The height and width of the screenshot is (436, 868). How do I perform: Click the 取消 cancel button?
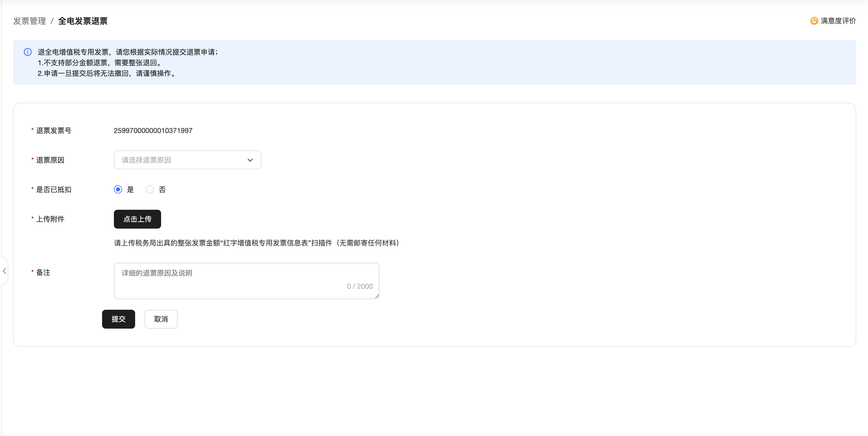(x=161, y=319)
